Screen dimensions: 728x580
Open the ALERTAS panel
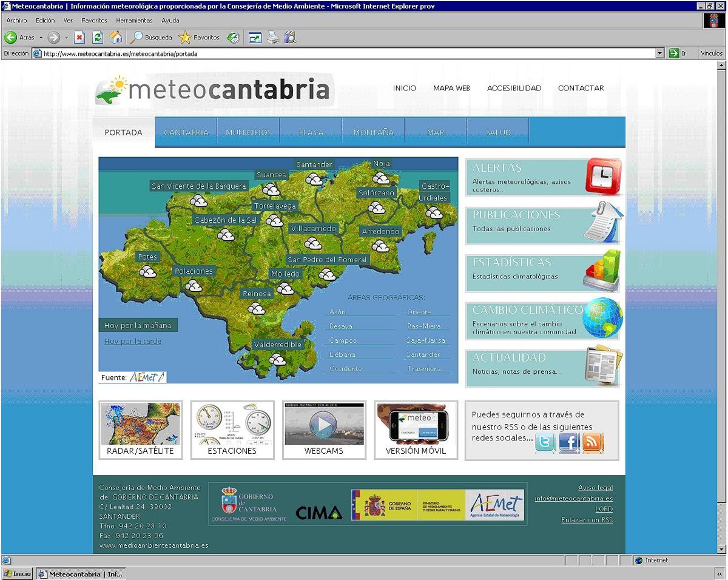[x=543, y=177]
